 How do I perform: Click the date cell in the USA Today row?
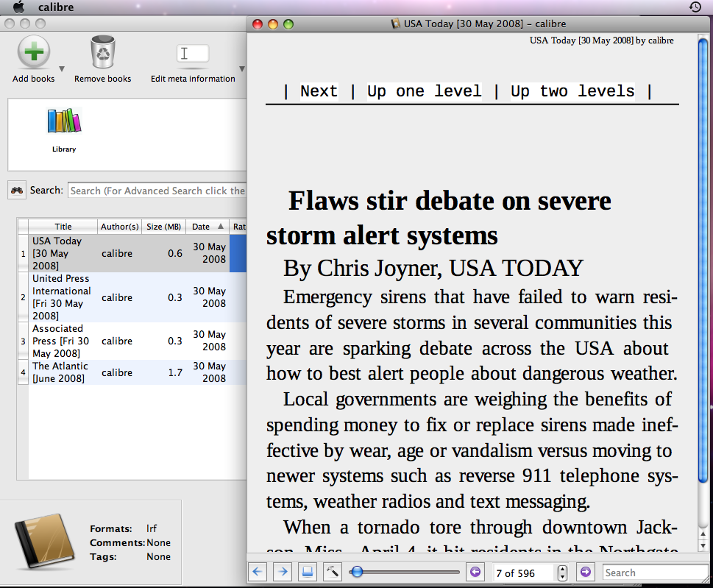[x=209, y=253]
